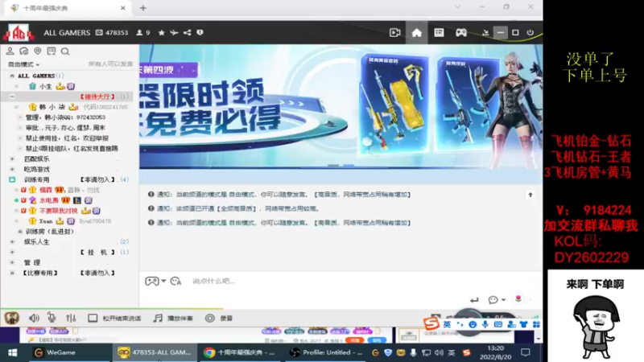644x362 pixels.
Task: Open the gamepad tab in header
Action: [461, 32]
